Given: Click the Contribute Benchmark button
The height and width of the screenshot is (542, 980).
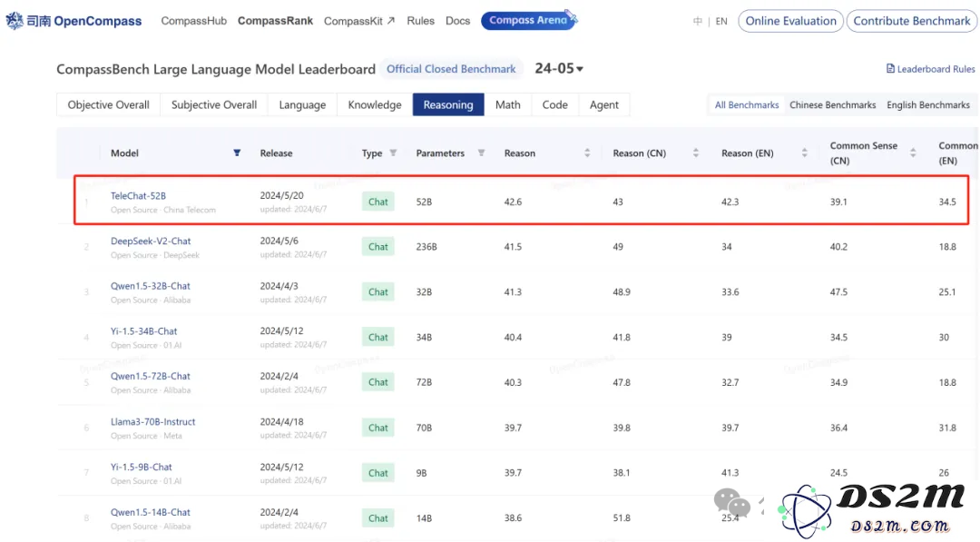Looking at the screenshot, I should (912, 21).
